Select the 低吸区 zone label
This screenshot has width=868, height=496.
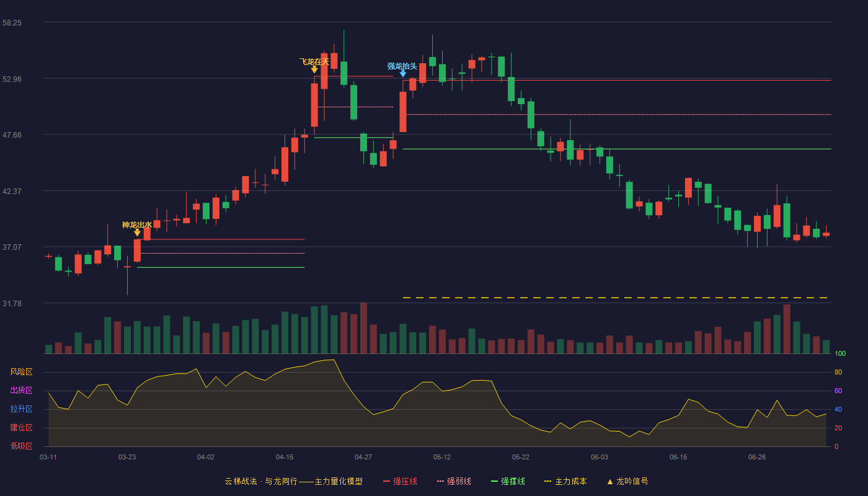click(21, 446)
